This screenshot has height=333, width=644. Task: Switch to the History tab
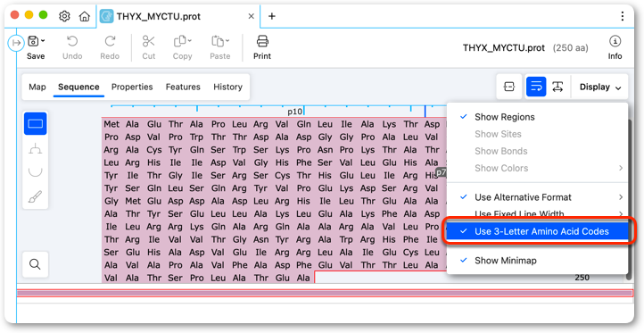pyautogui.click(x=227, y=87)
